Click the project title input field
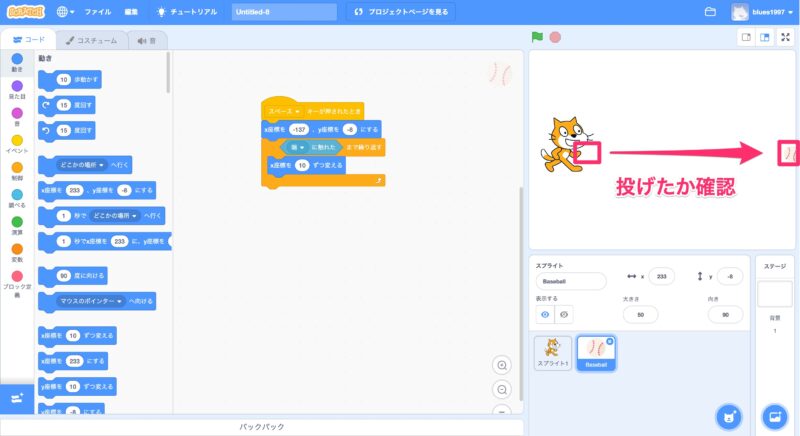800x436 pixels. coord(285,12)
